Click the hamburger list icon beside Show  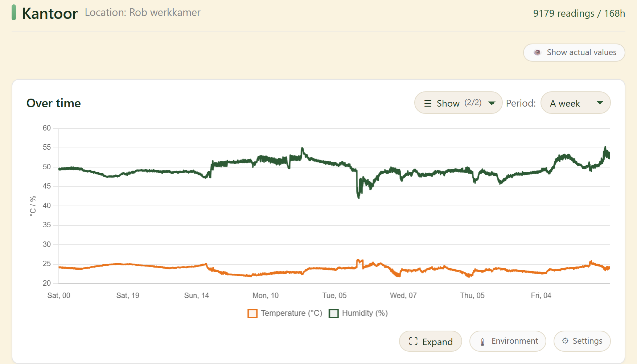point(428,103)
